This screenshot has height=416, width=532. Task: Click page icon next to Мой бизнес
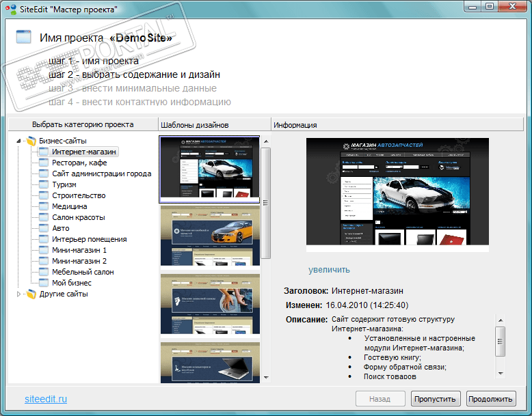pyautogui.click(x=44, y=283)
